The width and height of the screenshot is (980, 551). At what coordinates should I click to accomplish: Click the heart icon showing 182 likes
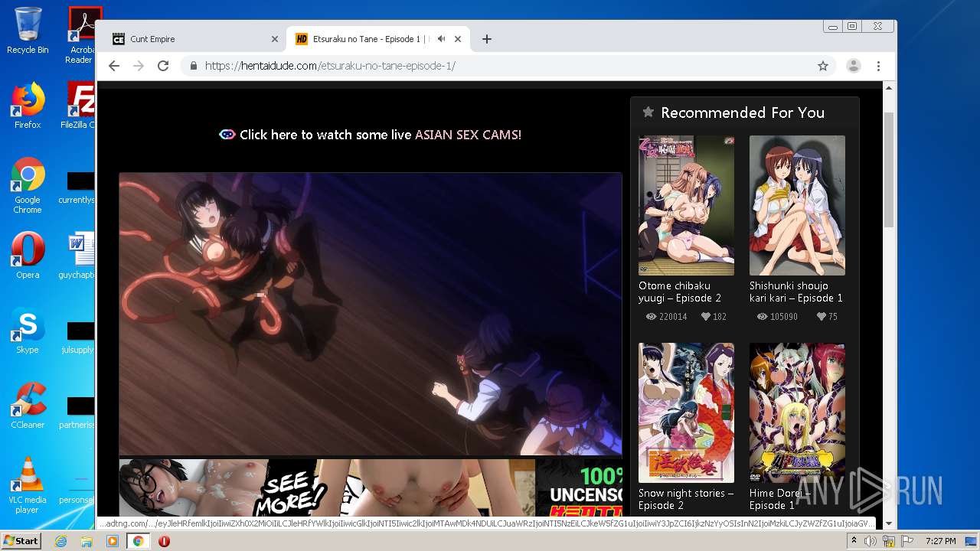pyautogui.click(x=706, y=317)
